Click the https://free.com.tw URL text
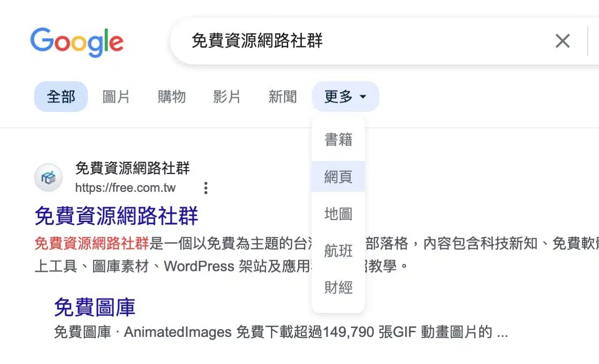The image size is (599, 364). 125,188
